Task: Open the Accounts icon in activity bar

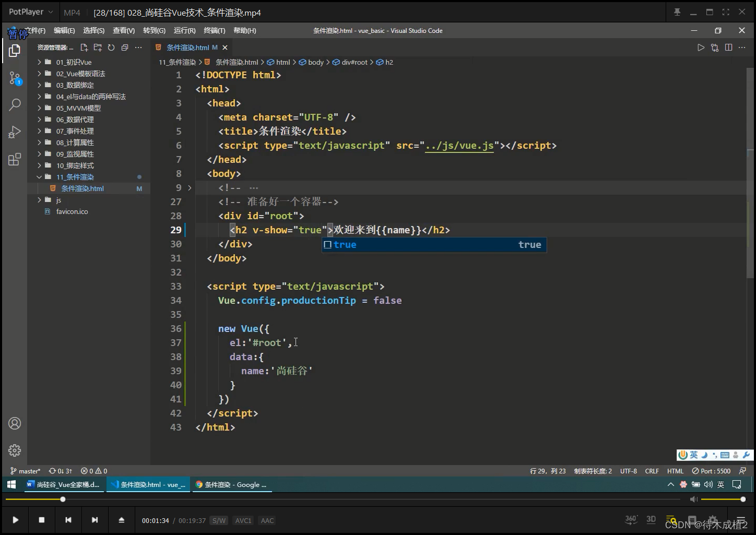Action: 15,423
